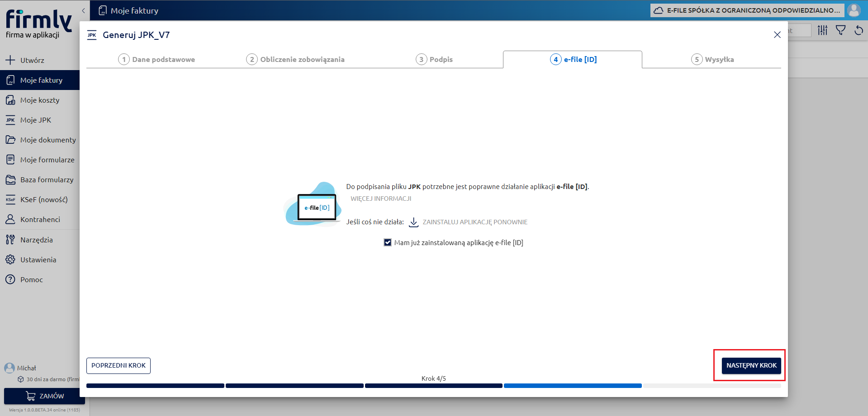Click the Michał user profile avatar
868x416 pixels.
coord(9,368)
